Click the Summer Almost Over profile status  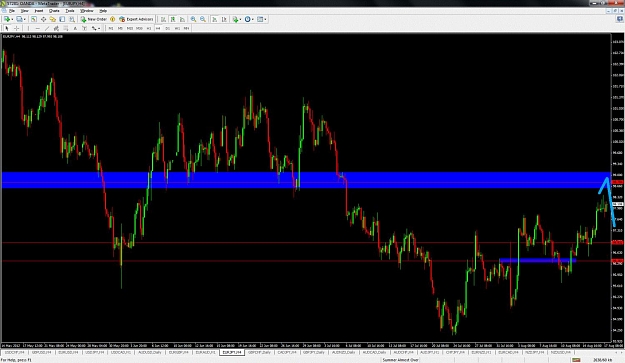coord(400,360)
